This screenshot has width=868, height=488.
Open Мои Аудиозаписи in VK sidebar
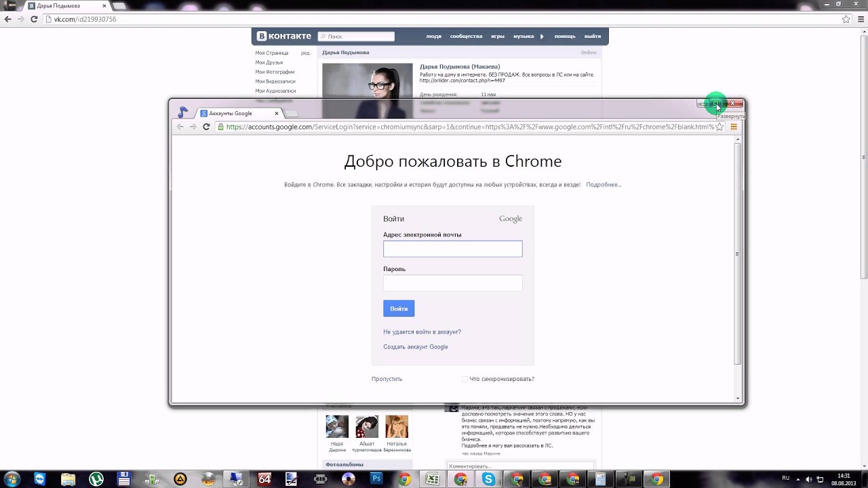click(x=275, y=91)
